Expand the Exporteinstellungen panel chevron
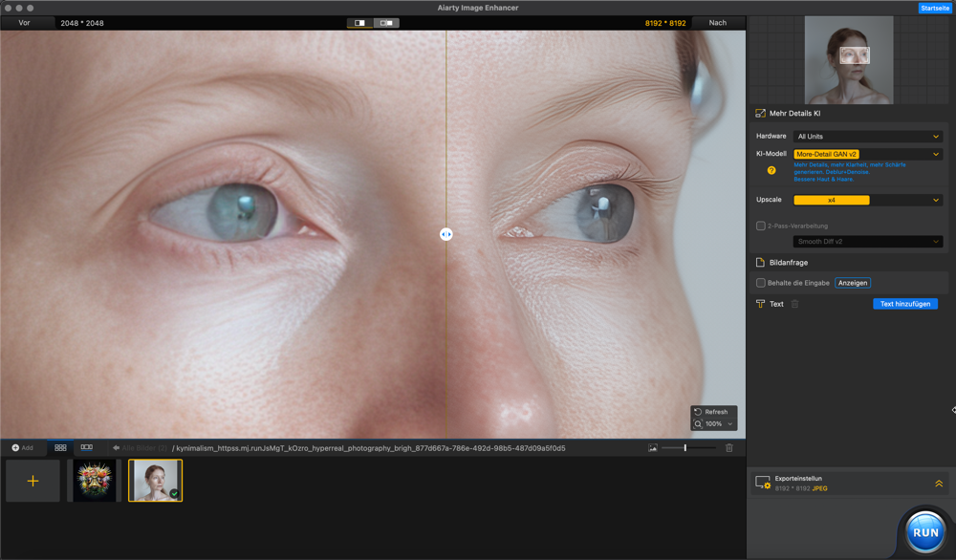This screenshot has height=560, width=956. click(939, 484)
